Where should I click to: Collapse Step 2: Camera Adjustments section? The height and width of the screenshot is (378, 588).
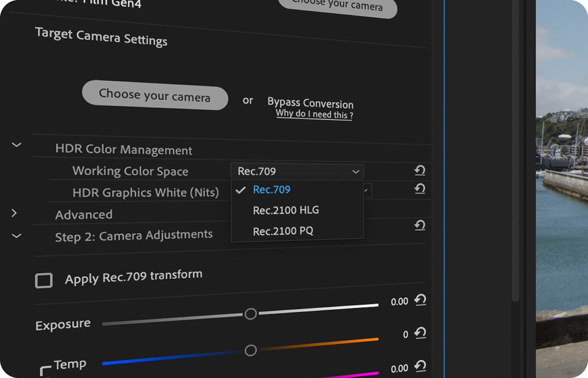click(x=16, y=236)
